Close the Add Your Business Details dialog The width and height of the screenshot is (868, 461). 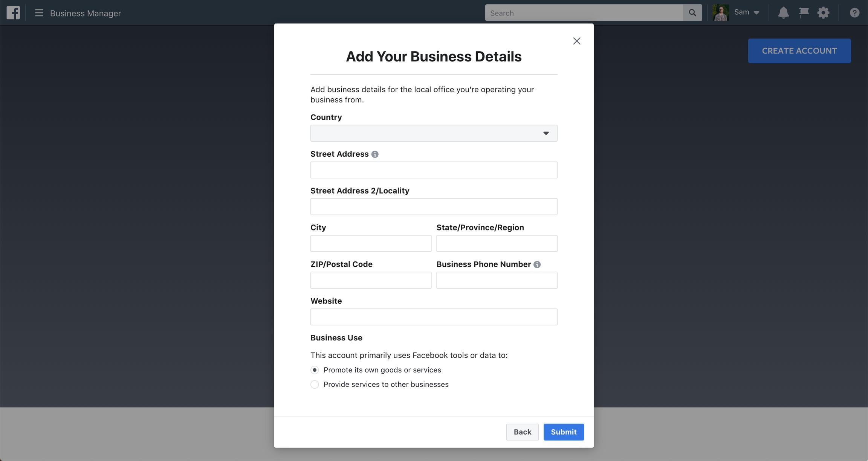coord(577,41)
